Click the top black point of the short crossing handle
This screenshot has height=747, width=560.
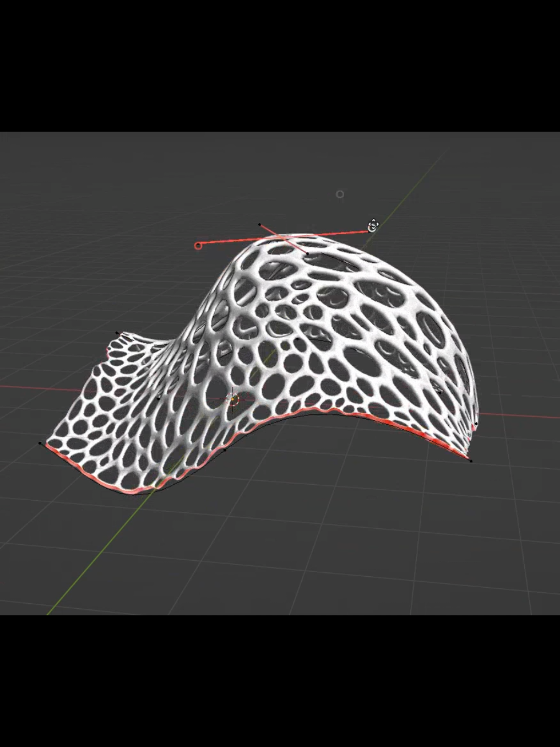tap(259, 224)
